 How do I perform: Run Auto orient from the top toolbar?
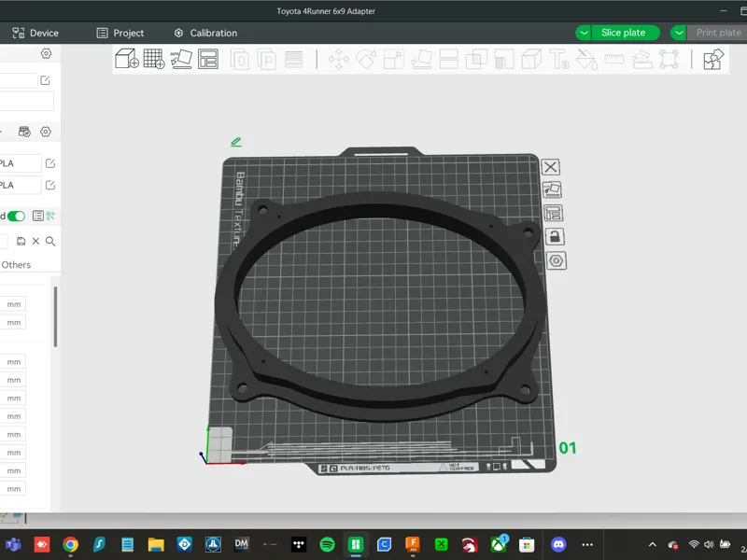(x=181, y=59)
